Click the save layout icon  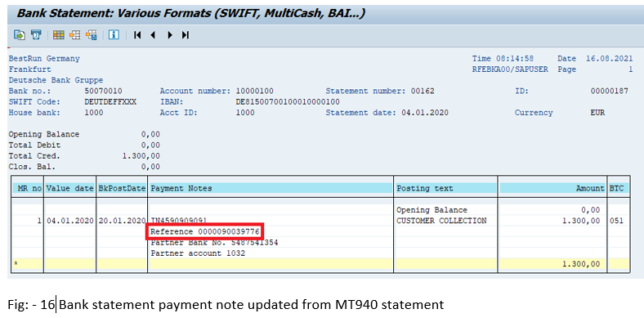(x=92, y=35)
